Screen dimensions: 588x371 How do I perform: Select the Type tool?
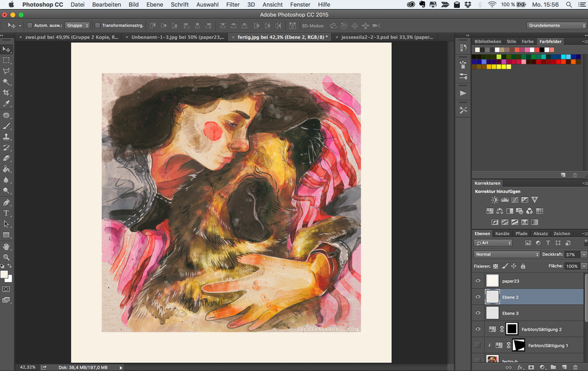coord(6,213)
